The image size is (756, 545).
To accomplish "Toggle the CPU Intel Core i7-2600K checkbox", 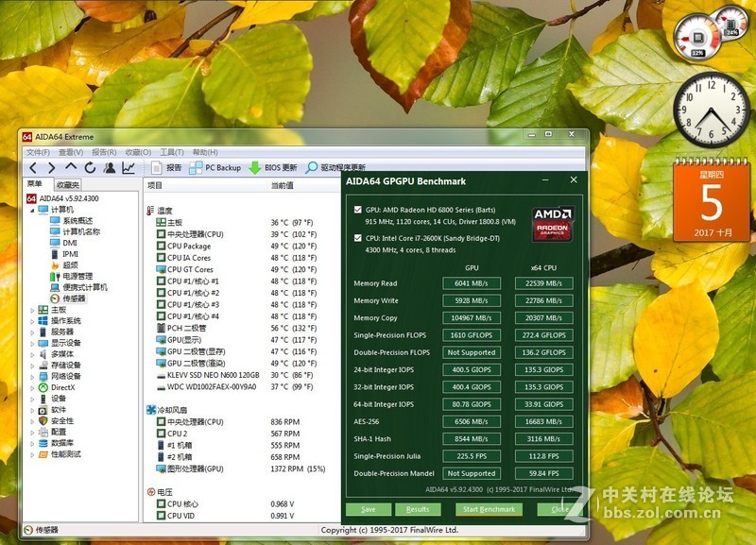I will click(x=358, y=238).
